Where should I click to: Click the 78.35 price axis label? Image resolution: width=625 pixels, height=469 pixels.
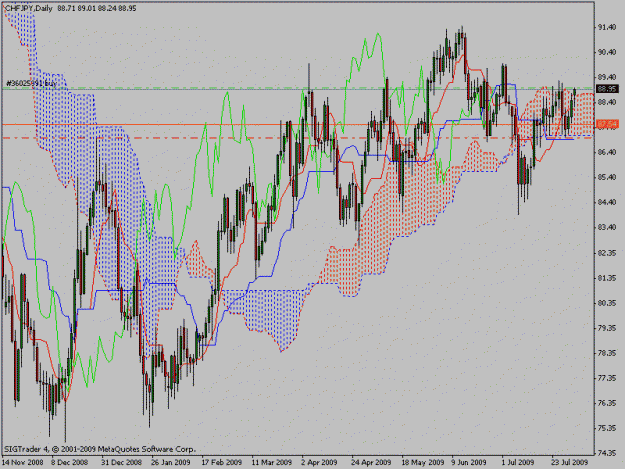pos(607,353)
